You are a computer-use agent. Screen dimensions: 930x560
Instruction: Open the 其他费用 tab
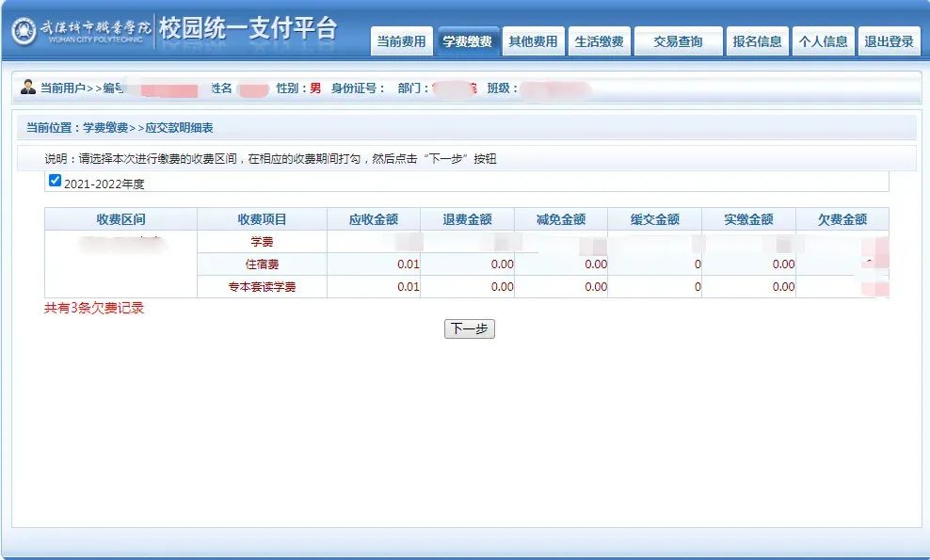tap(533, 41)
